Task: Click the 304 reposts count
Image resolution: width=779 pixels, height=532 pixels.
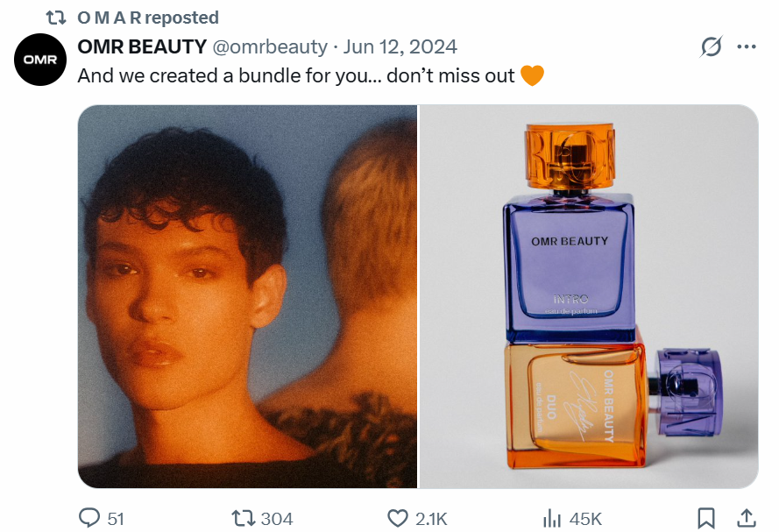Action: (x=277, y=519)
